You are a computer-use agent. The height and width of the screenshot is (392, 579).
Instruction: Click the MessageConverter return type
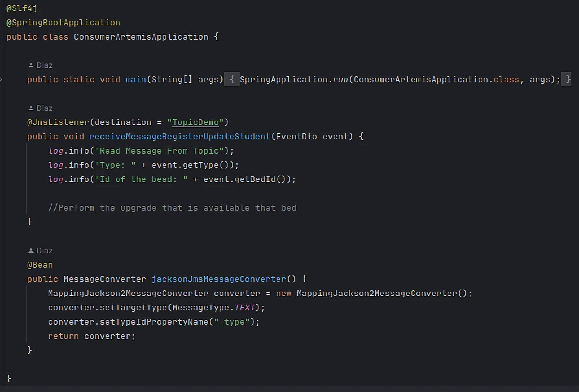[105, 279]
